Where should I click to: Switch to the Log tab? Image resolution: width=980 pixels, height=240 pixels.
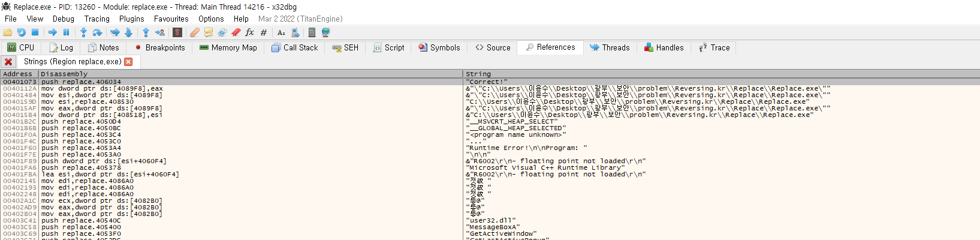pos(61,47)
